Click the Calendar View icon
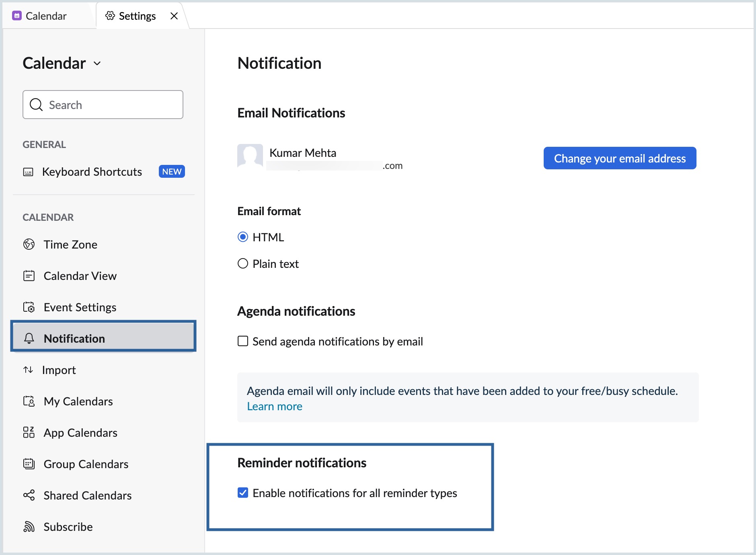 [29, 275]
